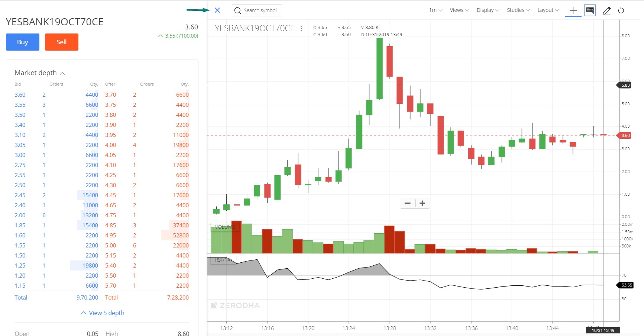The height and width of the screenshot is (336, 644).
Task: Toggle the info tooltip icon in toolbar
Action: [x=590, y=10]
